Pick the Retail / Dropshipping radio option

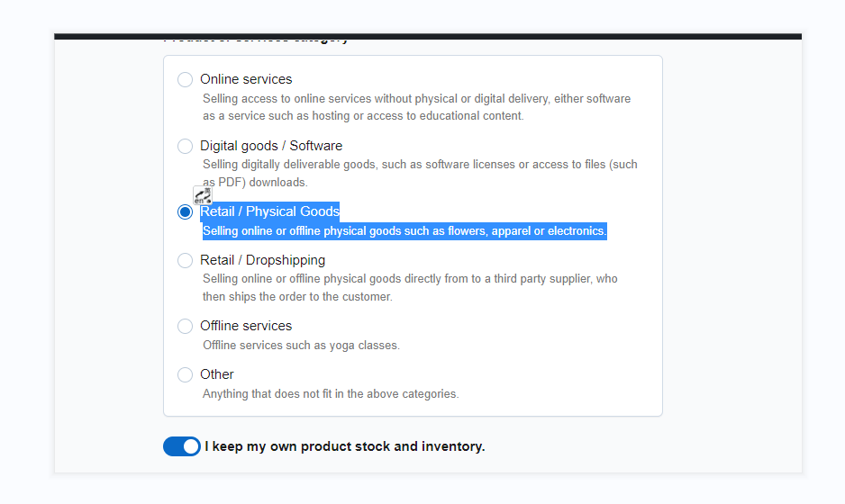(x=185, y=261)
